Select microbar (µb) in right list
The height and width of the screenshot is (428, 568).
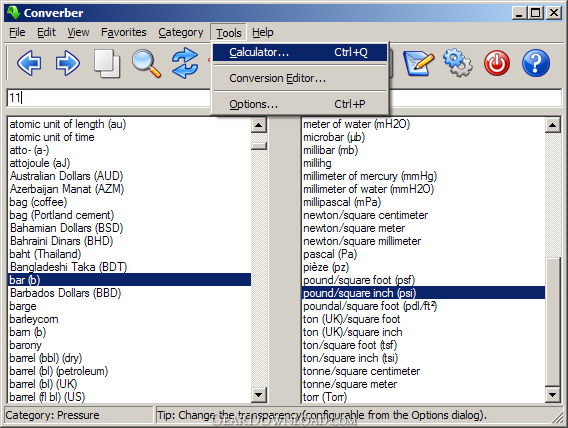pos(334,137)
